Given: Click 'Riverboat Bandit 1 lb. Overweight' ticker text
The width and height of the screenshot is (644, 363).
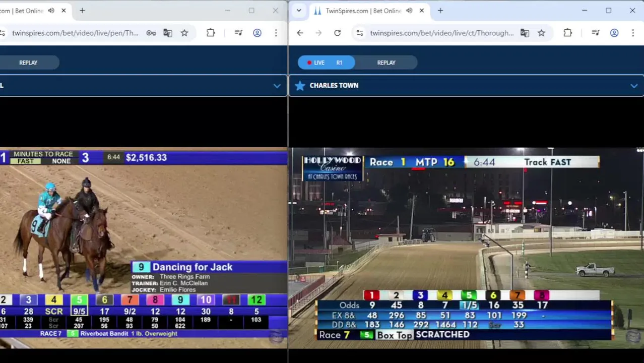Looking at the screenshot, I should tap(128, 334).
